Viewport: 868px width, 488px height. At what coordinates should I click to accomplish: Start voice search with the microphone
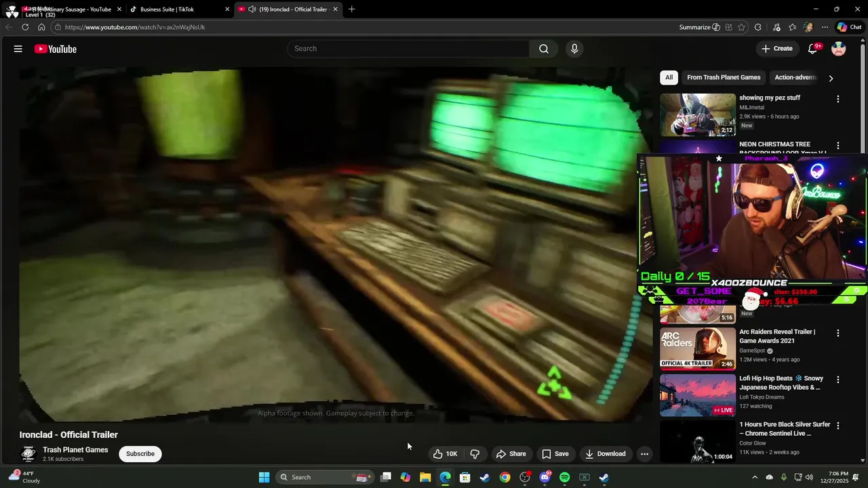point(574,49)
